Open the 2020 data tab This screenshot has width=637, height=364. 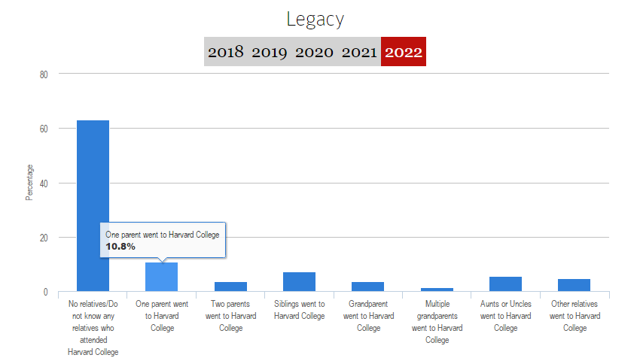coord(314,52)
